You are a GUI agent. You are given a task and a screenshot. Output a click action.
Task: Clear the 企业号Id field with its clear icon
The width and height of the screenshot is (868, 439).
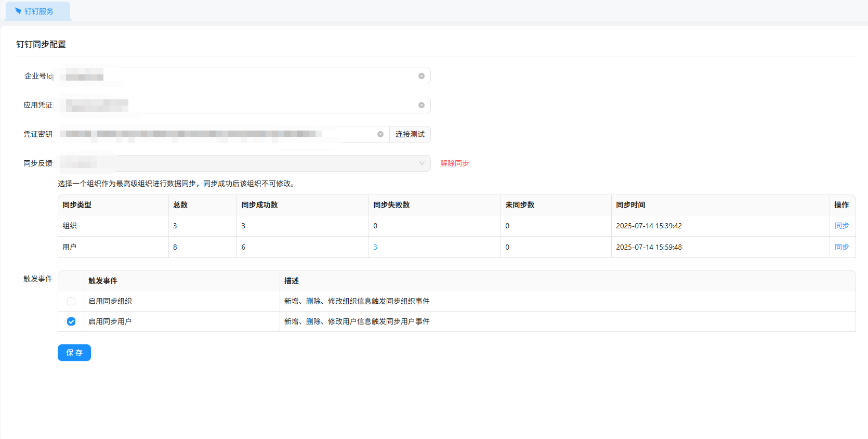(x=422, y=76)
